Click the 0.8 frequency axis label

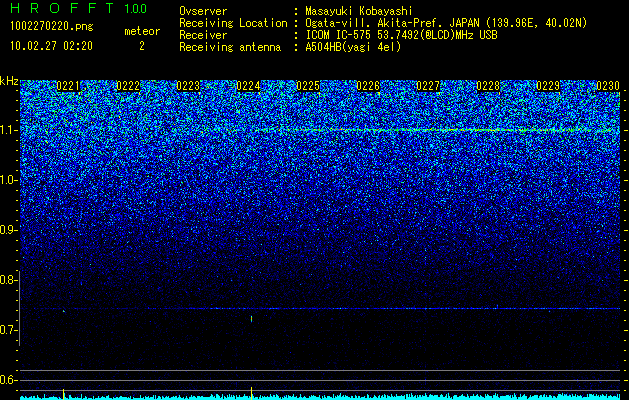click(x=8, y=280)
